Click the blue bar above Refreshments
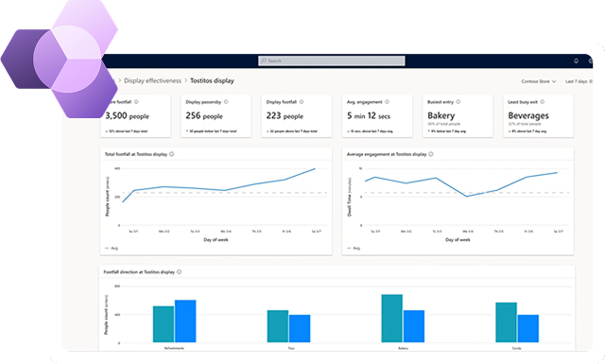 click(x=185, y=321)
